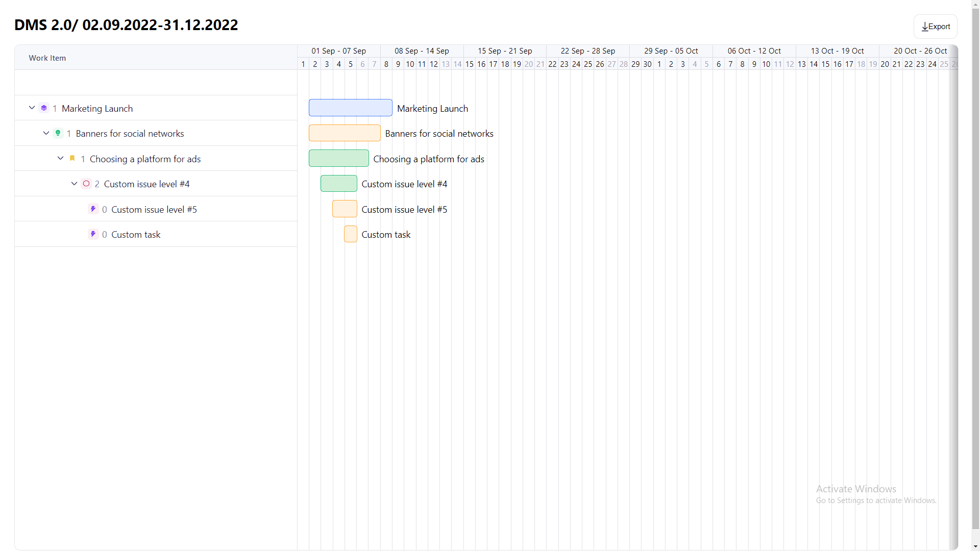Click the 13 Oct - 19 Oct week header

click(x=838, y=51)
